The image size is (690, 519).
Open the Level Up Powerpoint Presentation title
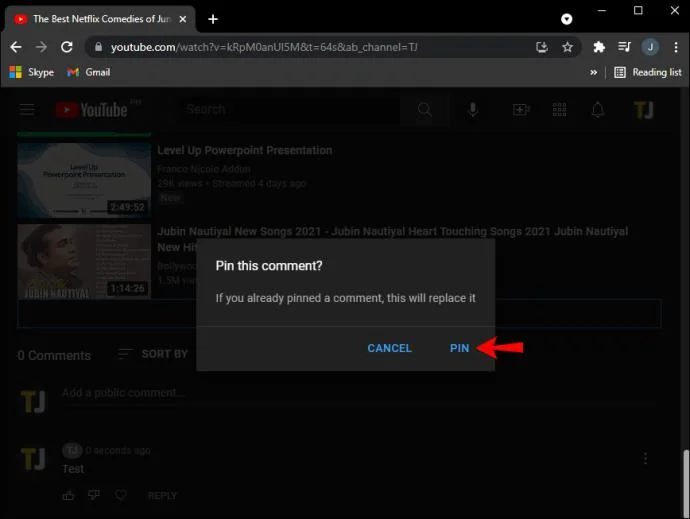click(245, 150)
